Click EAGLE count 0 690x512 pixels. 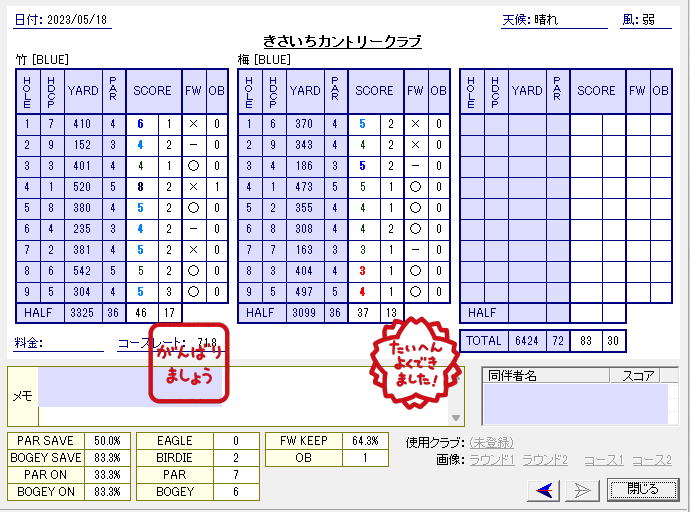click(x=236, y=441)
